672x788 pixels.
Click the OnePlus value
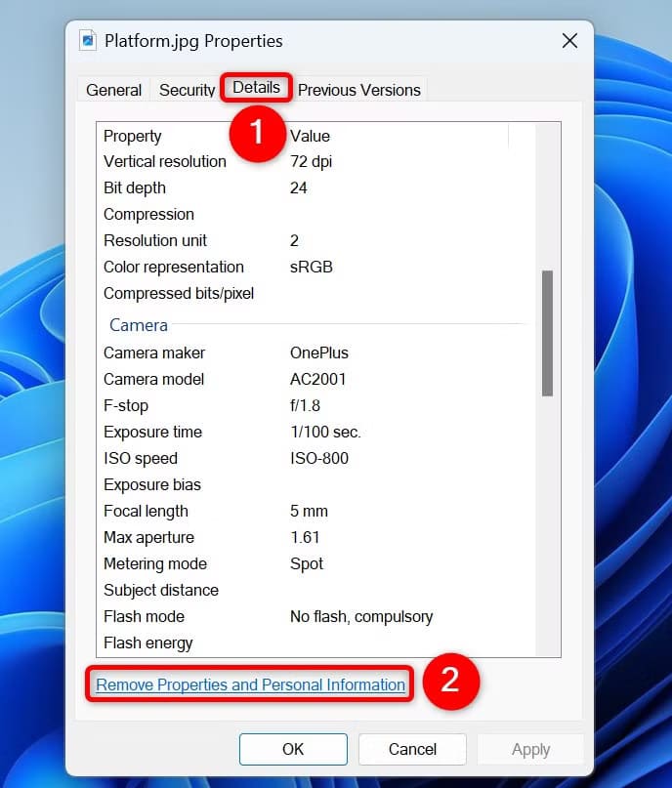tap(318, 353)
